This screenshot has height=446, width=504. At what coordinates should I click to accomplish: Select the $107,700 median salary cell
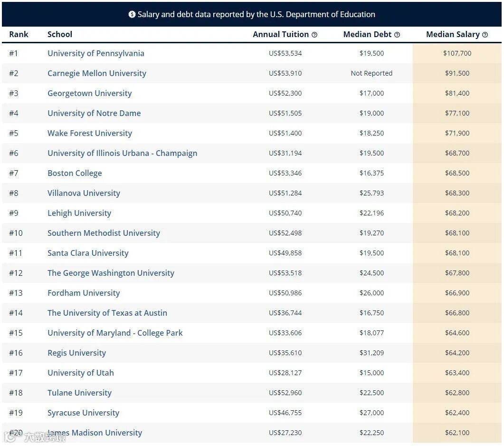click(457, 53)
